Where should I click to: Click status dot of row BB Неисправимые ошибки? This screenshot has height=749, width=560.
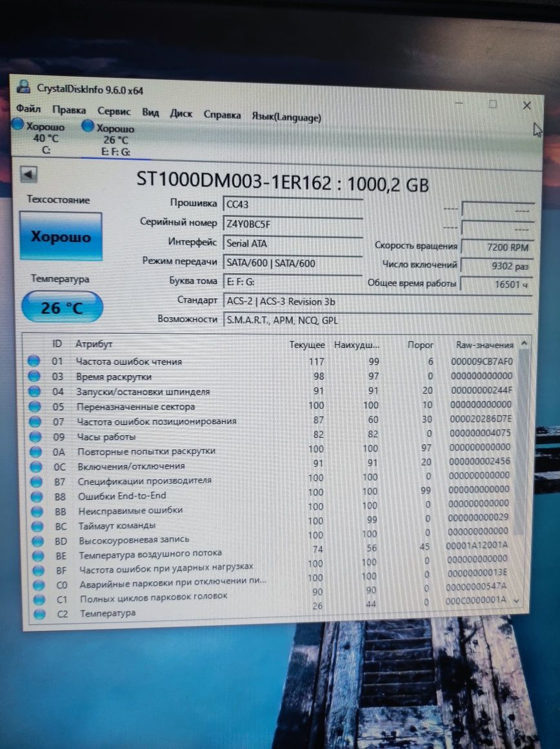[37, 511]
